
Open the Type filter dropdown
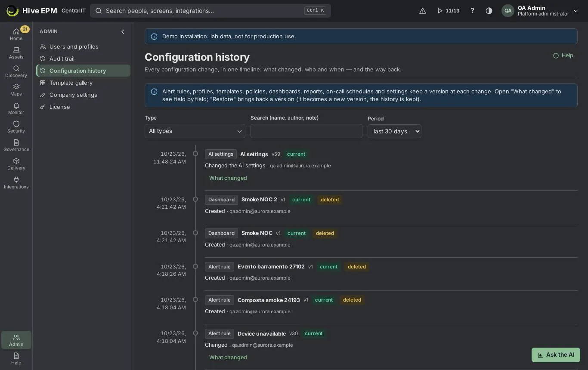tap(195, 131)
